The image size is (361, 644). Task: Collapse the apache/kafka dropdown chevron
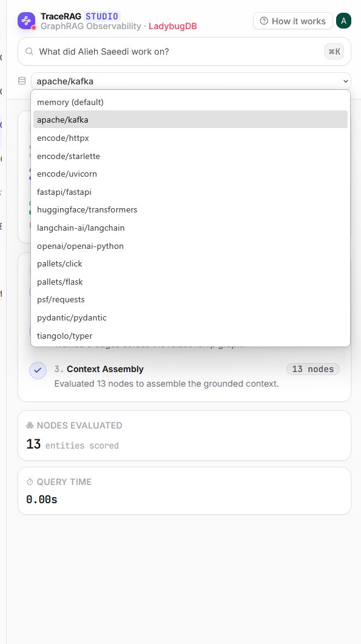tap(345, 81)
